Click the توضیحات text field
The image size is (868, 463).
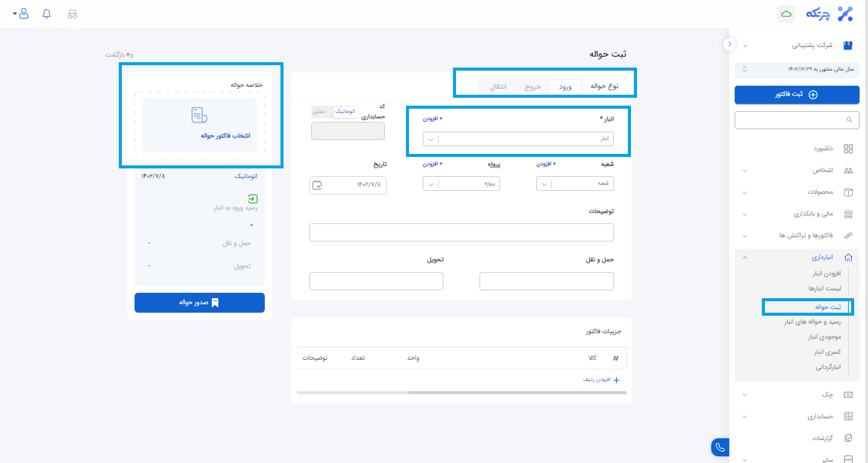(x=461, y=232)
